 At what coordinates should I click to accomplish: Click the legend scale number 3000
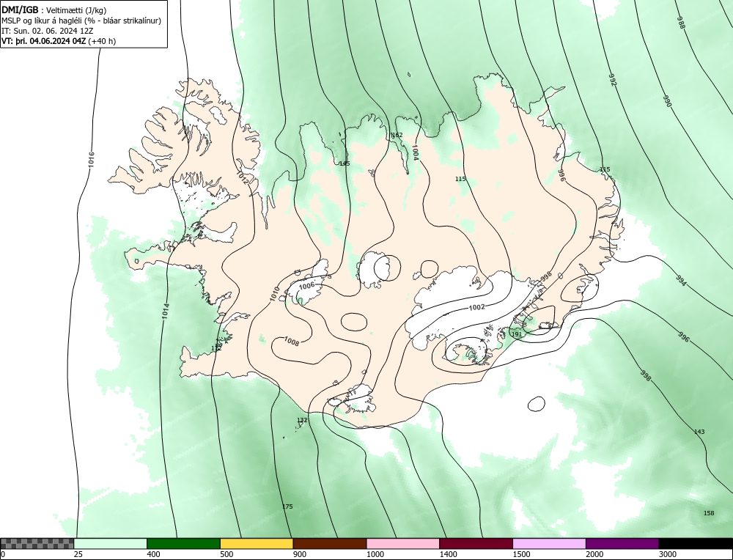(668, 554)
